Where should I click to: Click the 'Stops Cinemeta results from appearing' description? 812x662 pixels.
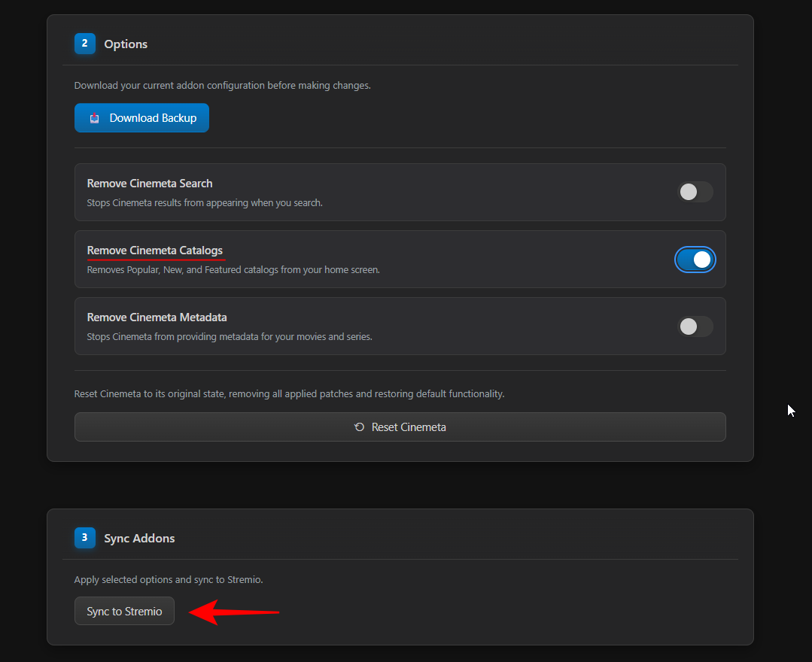click(205, 202)
